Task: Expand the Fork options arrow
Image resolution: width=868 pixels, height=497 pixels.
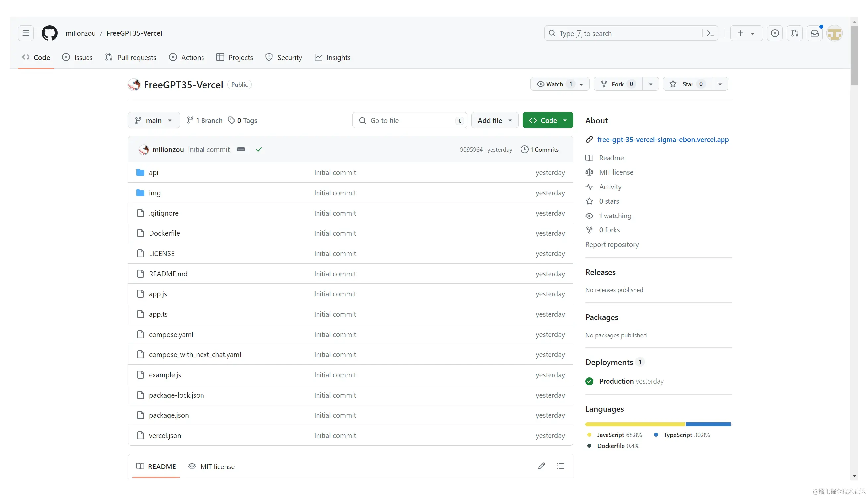Action: click(650, 84)
